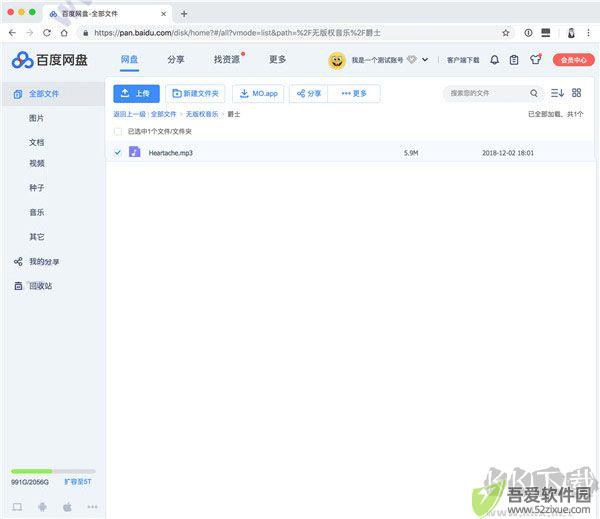Image resolution: width=600 pixels, height=519 pixels.
Task: Click the 客户端下载 link
Action: click(463, 60)
